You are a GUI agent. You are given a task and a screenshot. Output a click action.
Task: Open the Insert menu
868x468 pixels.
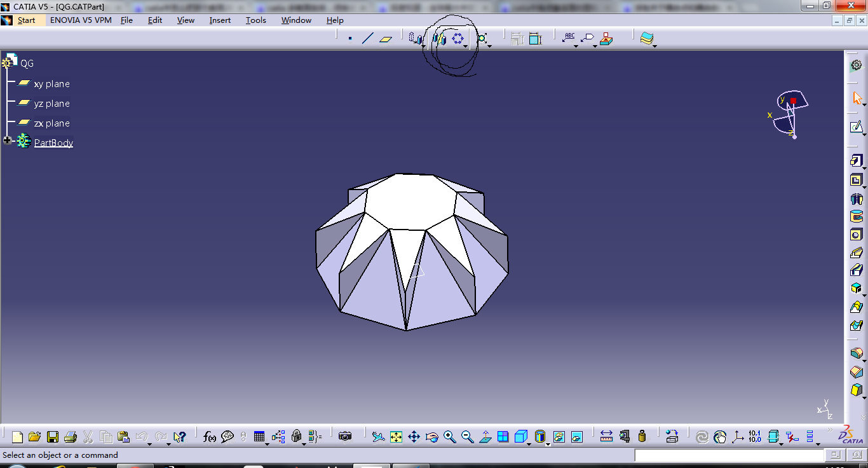(220, 20)
